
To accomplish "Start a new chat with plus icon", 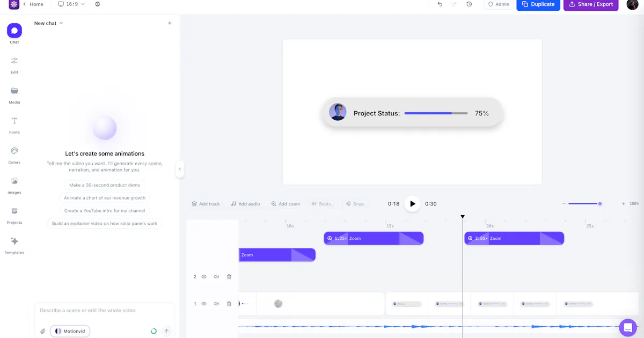I will click(170, 23).
